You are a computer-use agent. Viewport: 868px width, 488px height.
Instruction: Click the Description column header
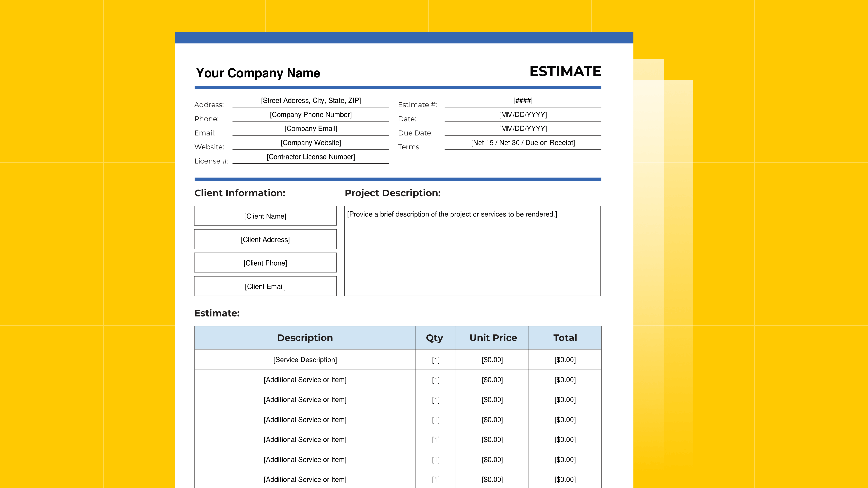305,338
